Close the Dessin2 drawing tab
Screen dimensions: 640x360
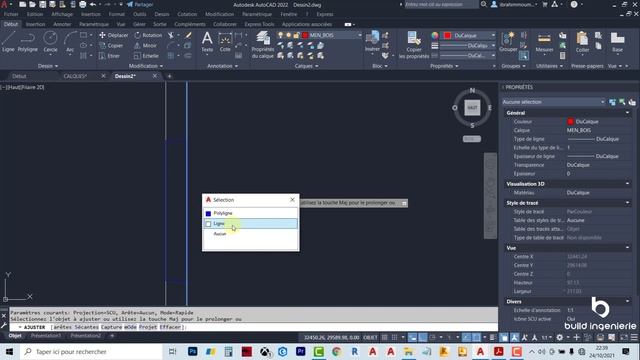pos(155,76)
